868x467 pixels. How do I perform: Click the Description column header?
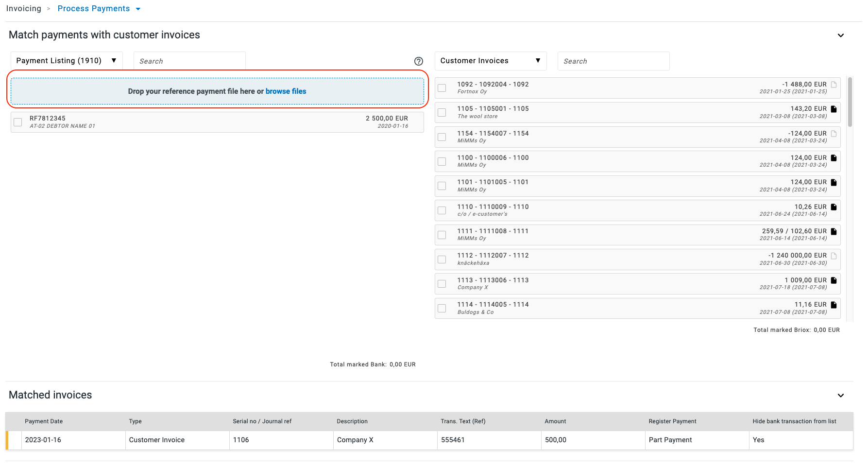[x=352, y=421]
